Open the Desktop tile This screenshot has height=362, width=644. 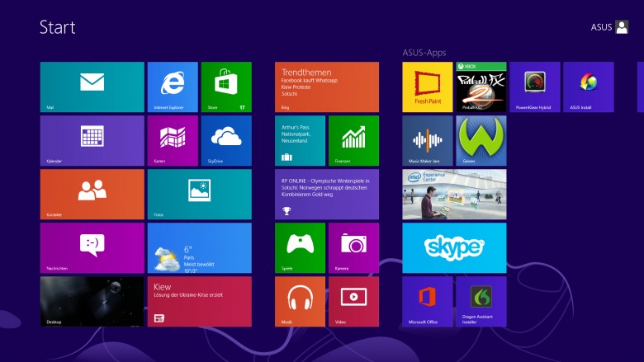(92, 302)
